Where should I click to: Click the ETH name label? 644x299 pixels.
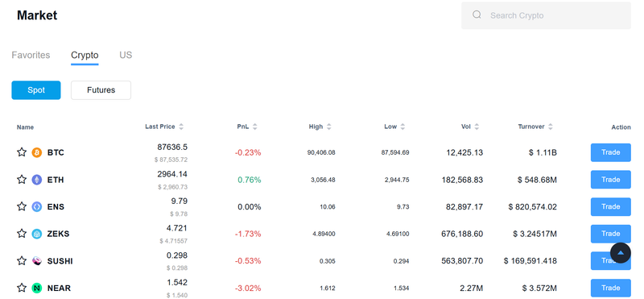(x=56, y=180)
